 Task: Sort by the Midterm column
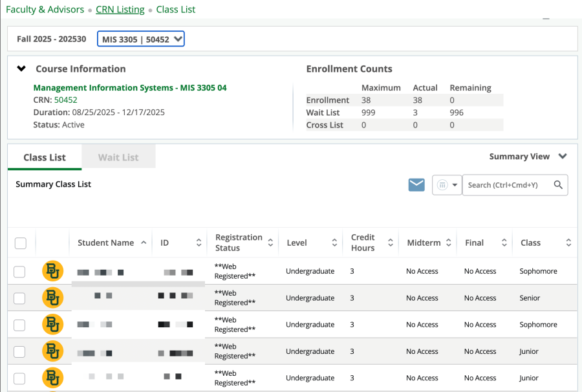[448, 243]
